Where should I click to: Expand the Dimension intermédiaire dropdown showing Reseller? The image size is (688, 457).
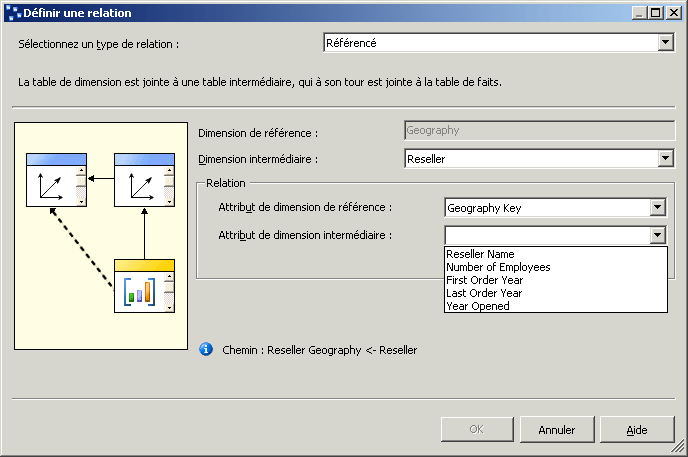[x=666, y=159]
